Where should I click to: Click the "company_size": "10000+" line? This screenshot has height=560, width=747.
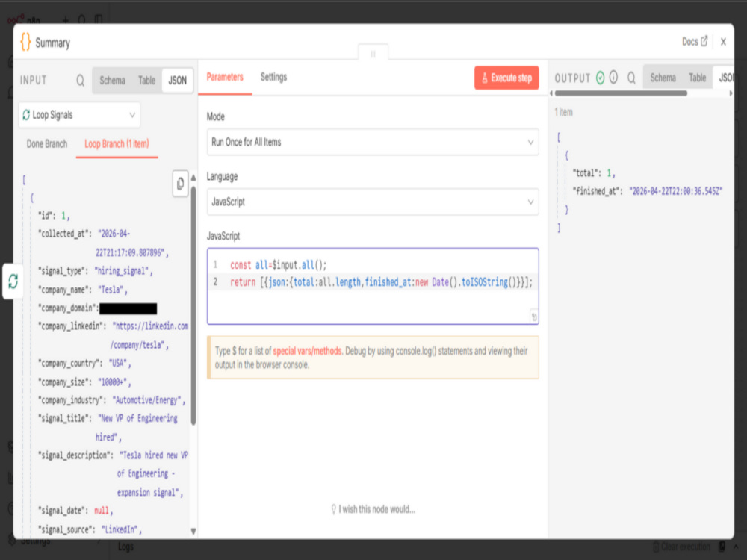[x=84, y=382]
